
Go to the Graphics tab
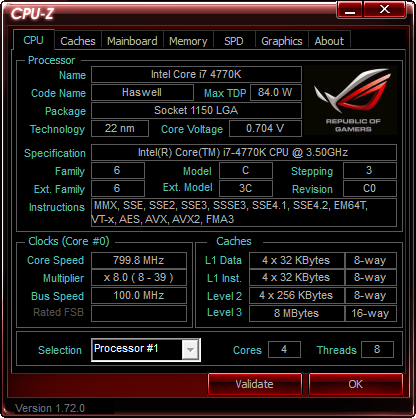tap(282, 41)
